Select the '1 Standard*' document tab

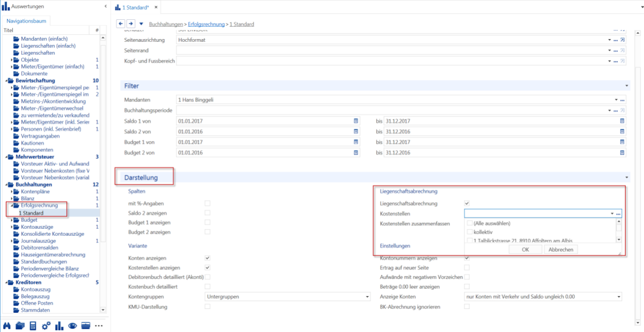[x=136, y=7]
